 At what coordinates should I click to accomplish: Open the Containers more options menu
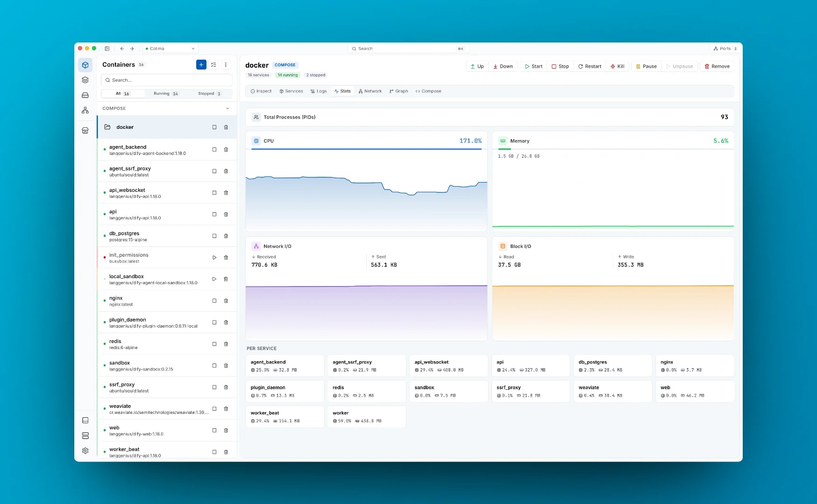point(226,65)
